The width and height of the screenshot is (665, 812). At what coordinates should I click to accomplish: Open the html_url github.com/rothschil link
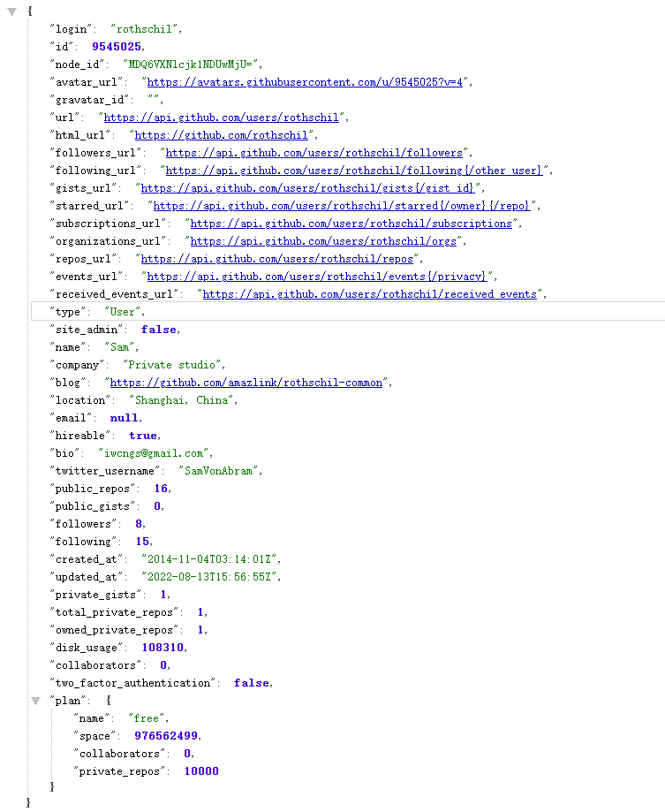click(x=222, y=135)
